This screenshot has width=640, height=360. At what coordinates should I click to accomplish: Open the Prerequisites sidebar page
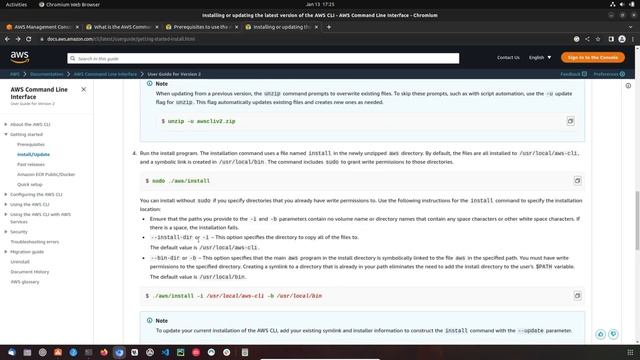31,144
